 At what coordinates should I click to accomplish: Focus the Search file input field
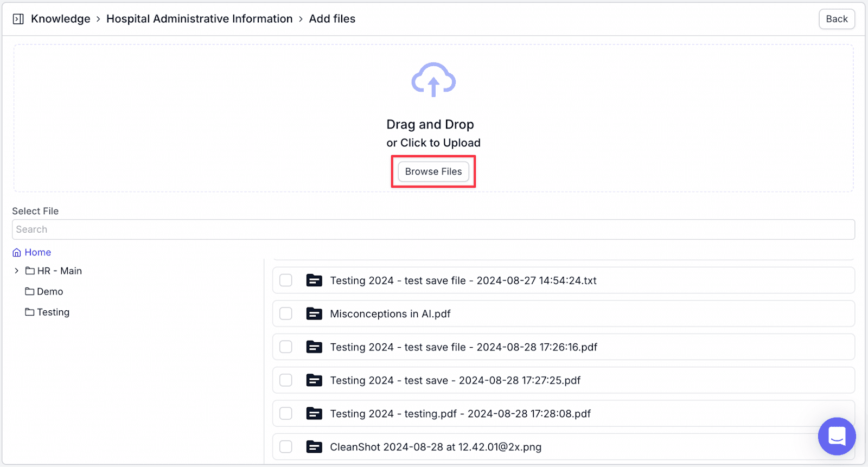433,229
